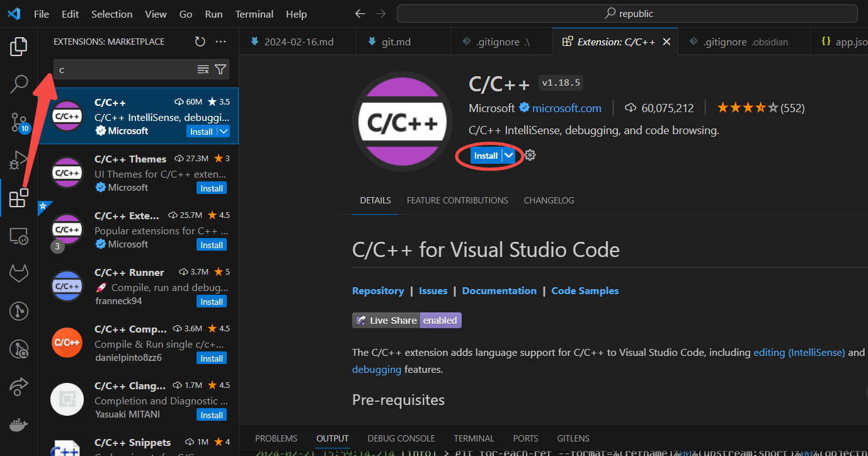Switch to the TERMINAL panel tab
Image resolution: width=868 pixels, height=456 pixels.
click(x=474, y=438)
